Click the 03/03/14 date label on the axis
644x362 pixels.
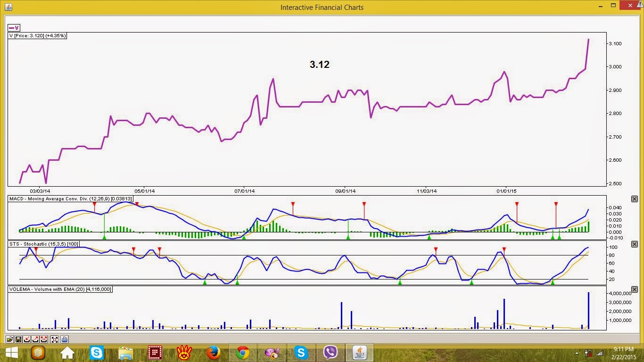(x=40, y=191)
